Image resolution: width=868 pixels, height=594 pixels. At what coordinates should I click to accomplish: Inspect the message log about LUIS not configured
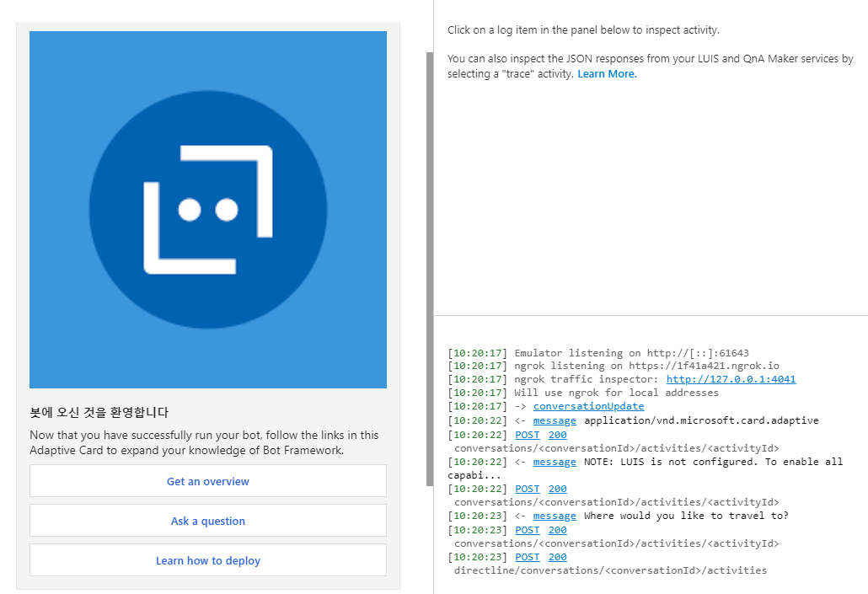pyautogui.click(x=555, y=463)
